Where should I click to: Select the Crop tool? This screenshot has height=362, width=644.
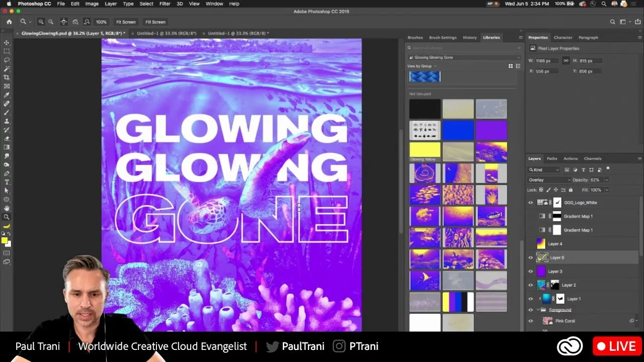coord(7,77)
